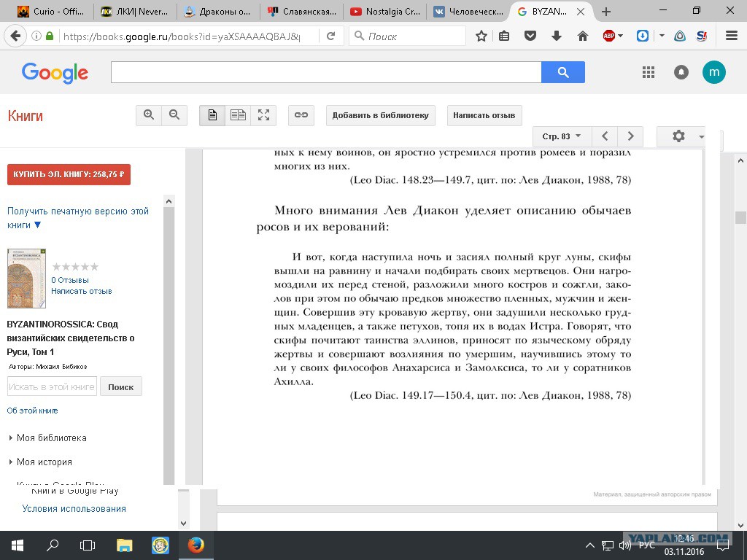
Task: Go to the previous book page
Action: (605, 136)
